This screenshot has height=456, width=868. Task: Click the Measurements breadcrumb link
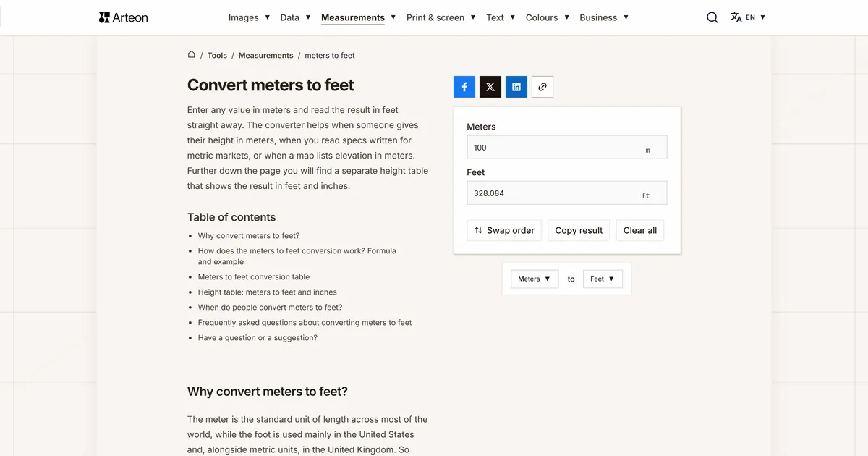pos(266,55)
